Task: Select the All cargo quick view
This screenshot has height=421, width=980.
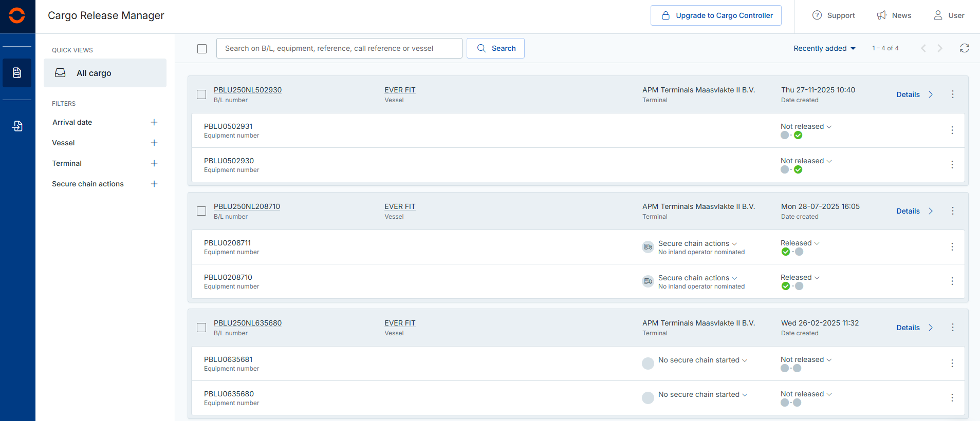Action: click(x=105, y=73)
